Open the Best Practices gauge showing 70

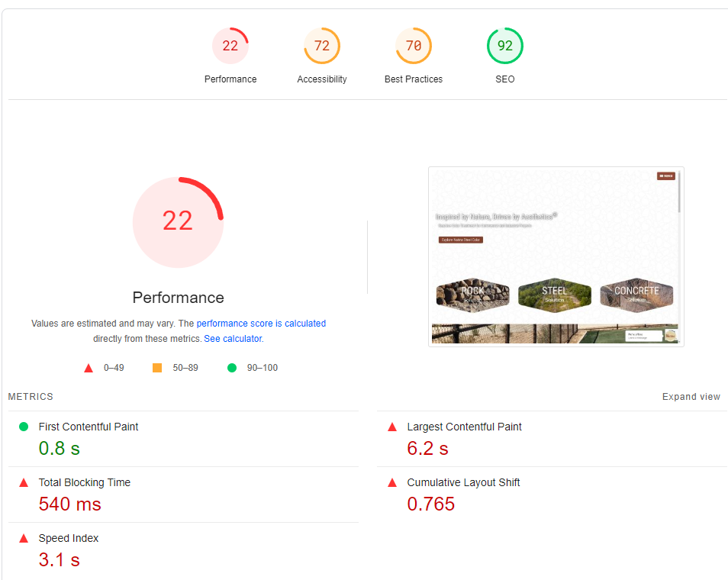tap(414, 46)
